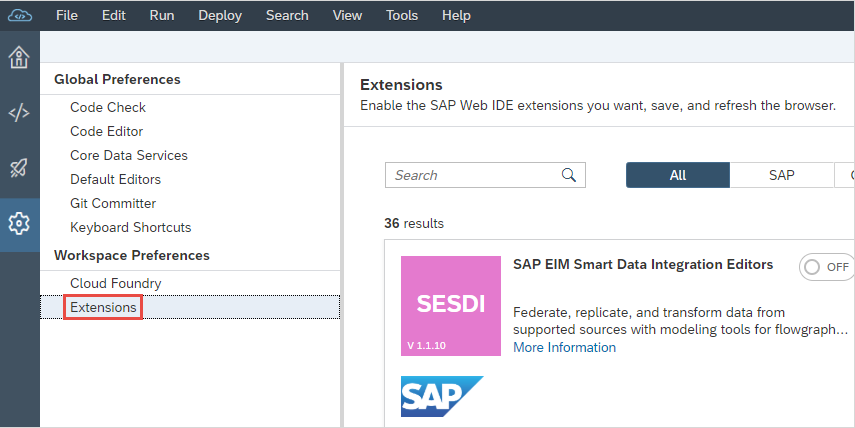Click the SAP EIM Smart Data Integration Editors title
This screenshot has width=855, height=428.
pos(643,264)
